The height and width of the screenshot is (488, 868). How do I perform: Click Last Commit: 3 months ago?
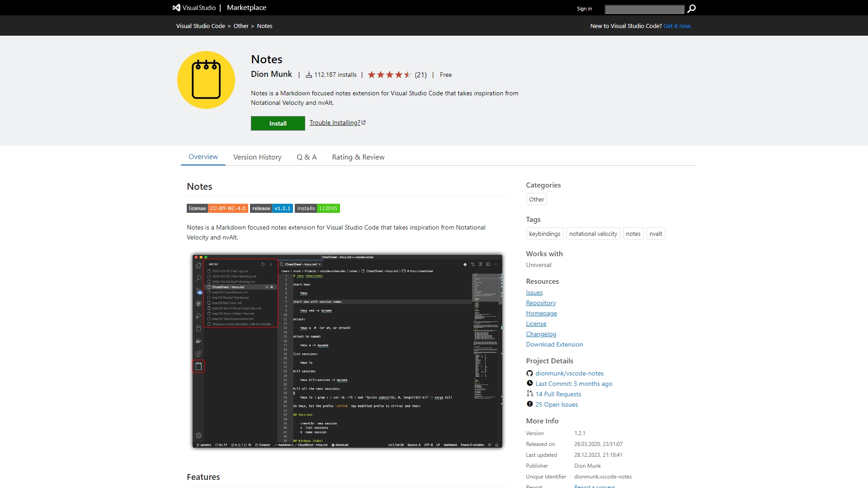574,384
